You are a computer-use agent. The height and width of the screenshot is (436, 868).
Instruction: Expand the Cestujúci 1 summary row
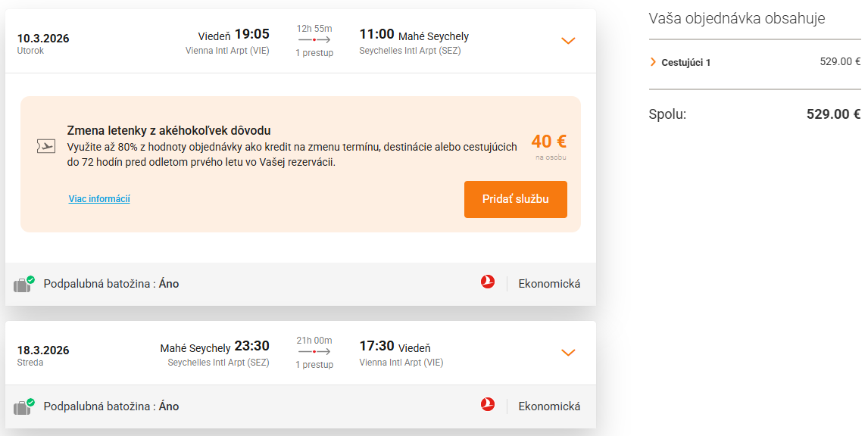[680, 63]
